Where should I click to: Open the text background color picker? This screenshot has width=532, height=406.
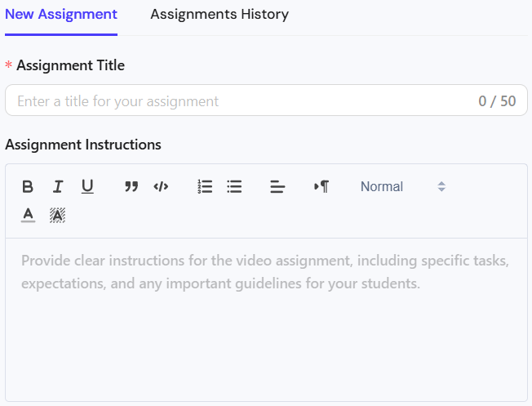58,216
